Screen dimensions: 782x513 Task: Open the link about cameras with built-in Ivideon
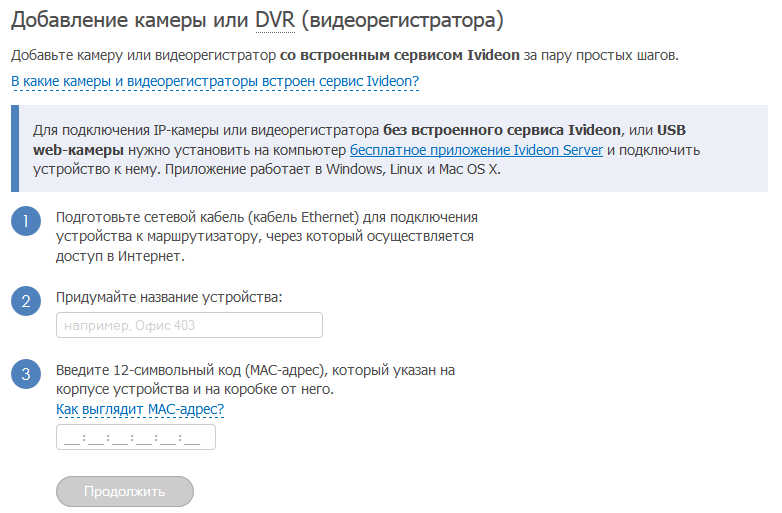(215, 81)
